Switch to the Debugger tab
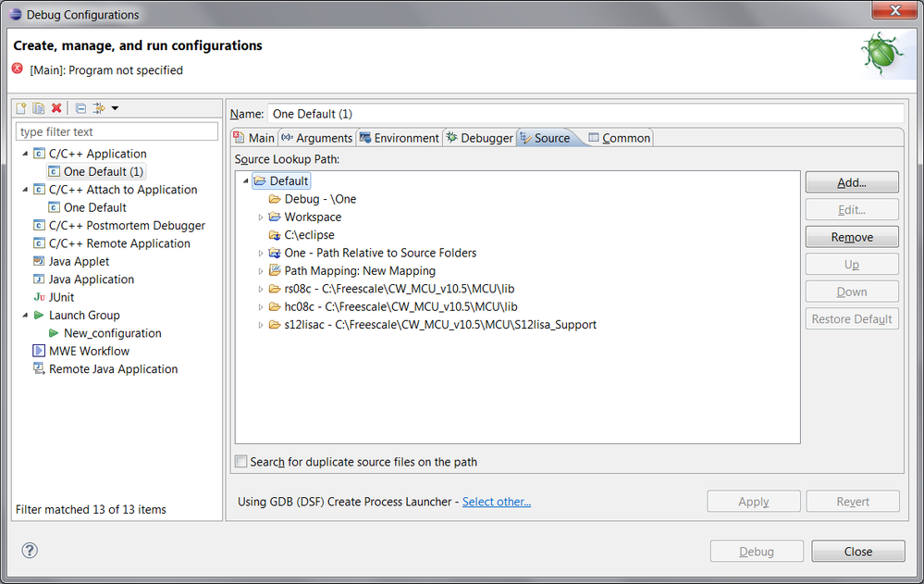This screenshot has height=584, width=924. tap(478, 138)
